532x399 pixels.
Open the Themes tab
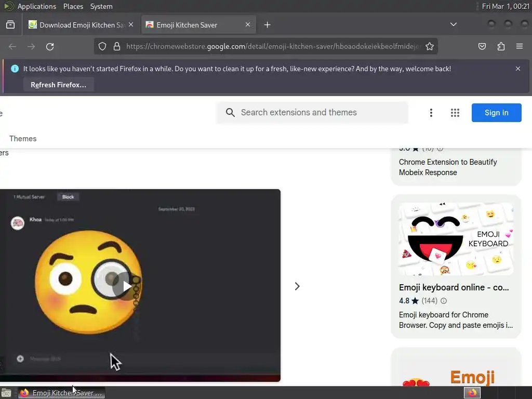tap(23, 138)
